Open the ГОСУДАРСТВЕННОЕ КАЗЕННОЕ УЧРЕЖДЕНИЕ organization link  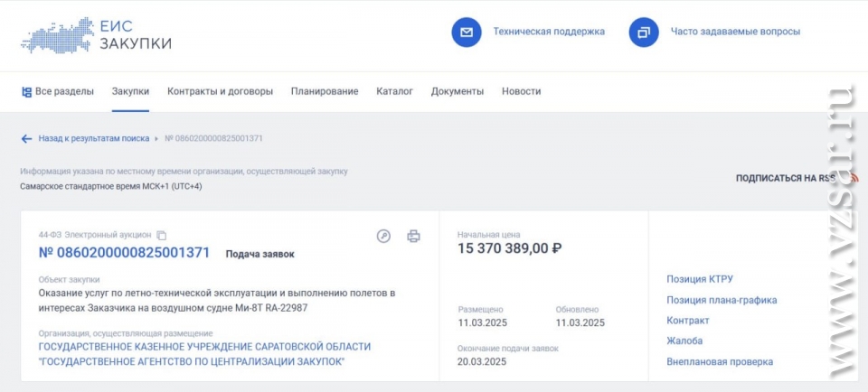pos(205,354)
